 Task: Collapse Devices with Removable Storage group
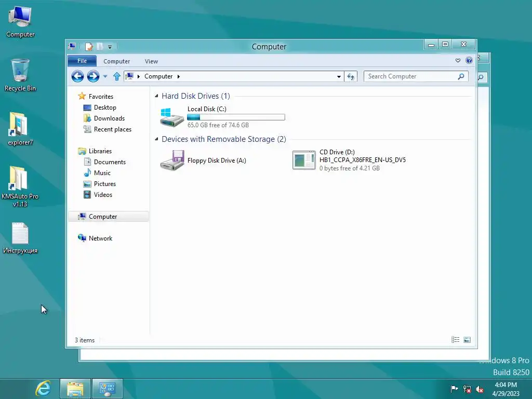click(156, 139)
